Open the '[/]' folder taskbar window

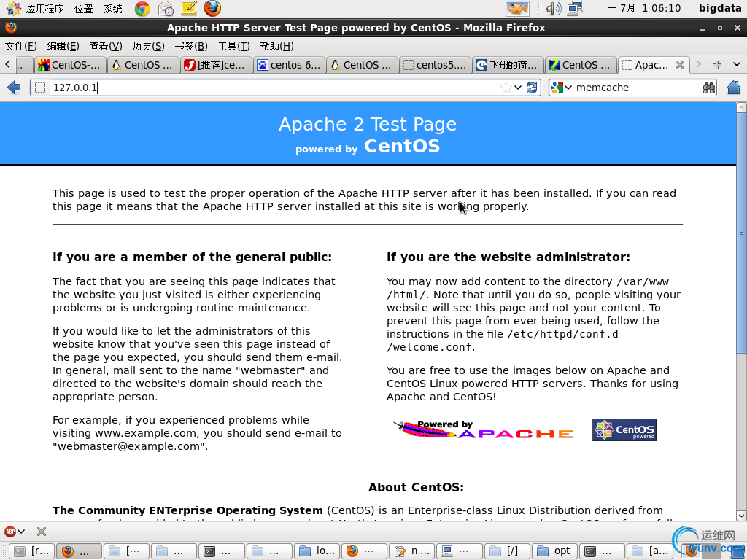(x=506, y=551)
